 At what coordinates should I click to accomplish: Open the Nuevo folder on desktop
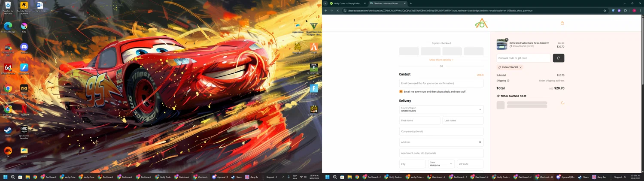coord(24,151)
